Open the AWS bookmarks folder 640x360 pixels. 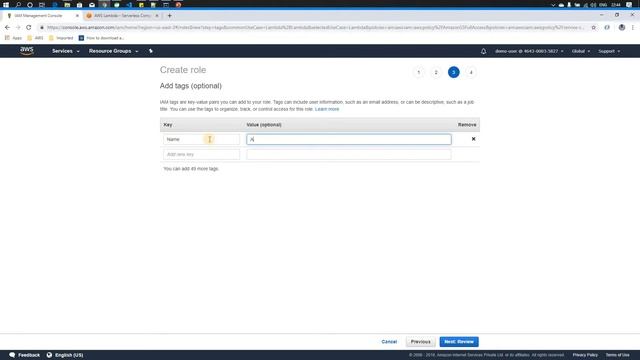pos(35,38)
